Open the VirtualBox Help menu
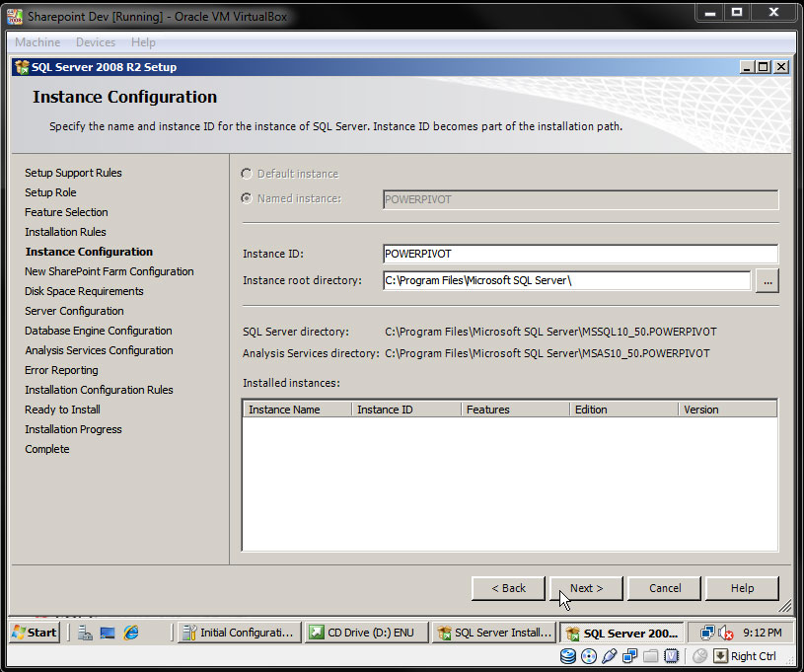This screenshot has height=672, width=804. pyautogui.click(x=143, y=42)
